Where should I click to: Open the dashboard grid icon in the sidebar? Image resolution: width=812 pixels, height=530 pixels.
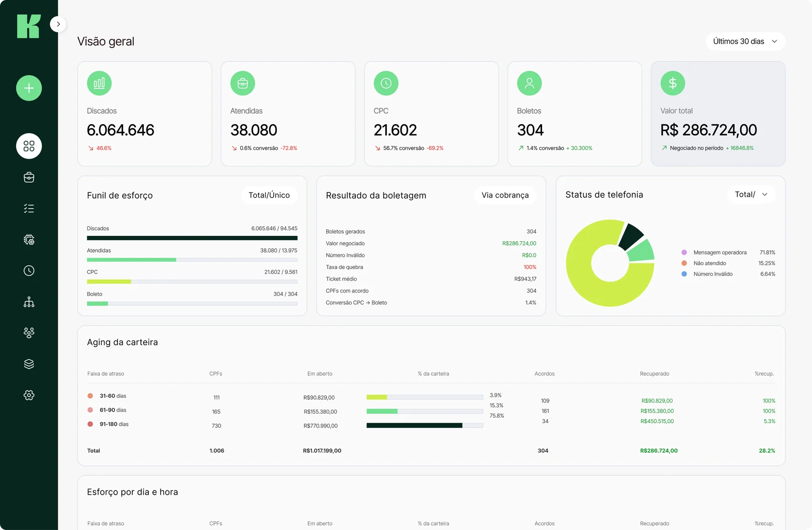[29, 146]
